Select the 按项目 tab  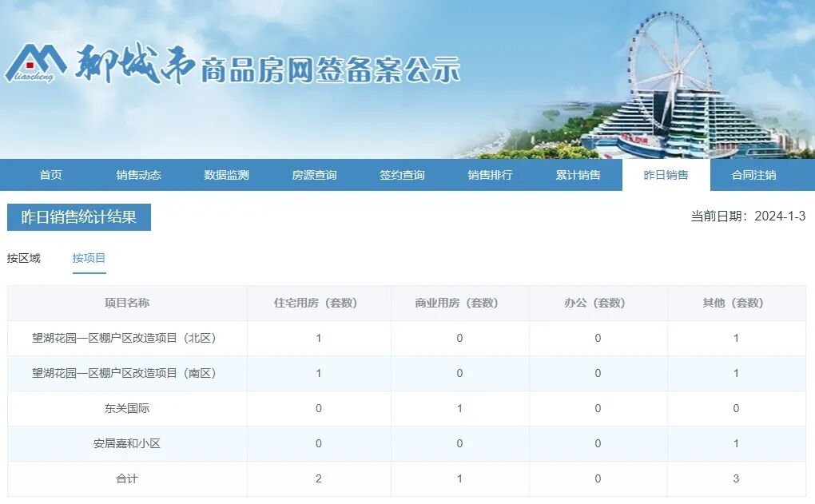(x=89, y=258)
